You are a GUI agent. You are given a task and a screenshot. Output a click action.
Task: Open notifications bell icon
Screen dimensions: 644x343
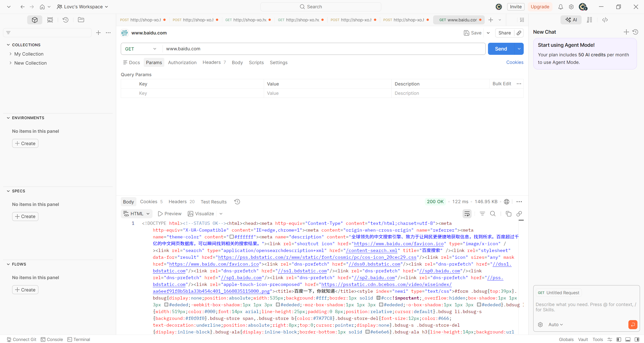(x=560, y=7)
